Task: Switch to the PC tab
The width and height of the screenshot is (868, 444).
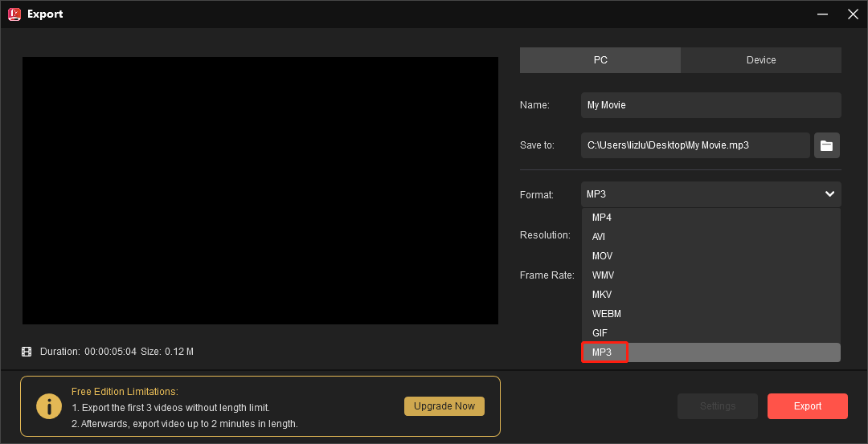Action: pos(600,60)
